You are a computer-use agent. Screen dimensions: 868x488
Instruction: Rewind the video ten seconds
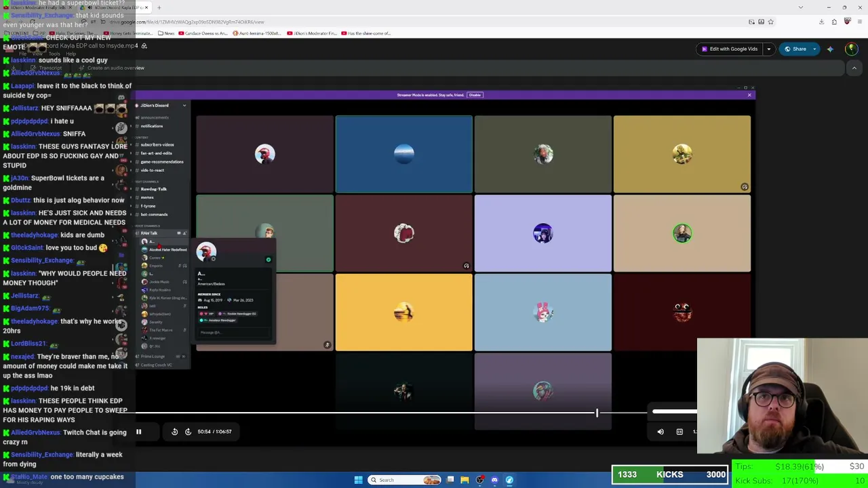click(x=174, y=432)
